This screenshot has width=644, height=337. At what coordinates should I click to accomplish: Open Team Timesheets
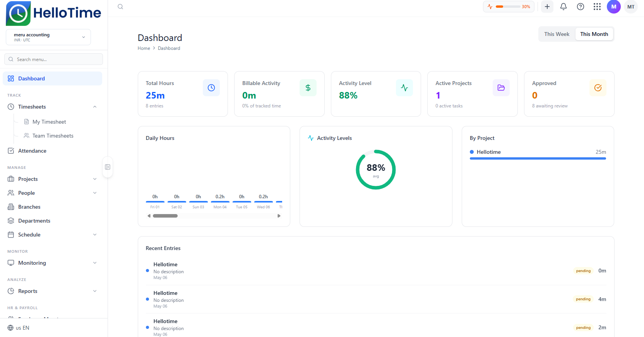53,136
